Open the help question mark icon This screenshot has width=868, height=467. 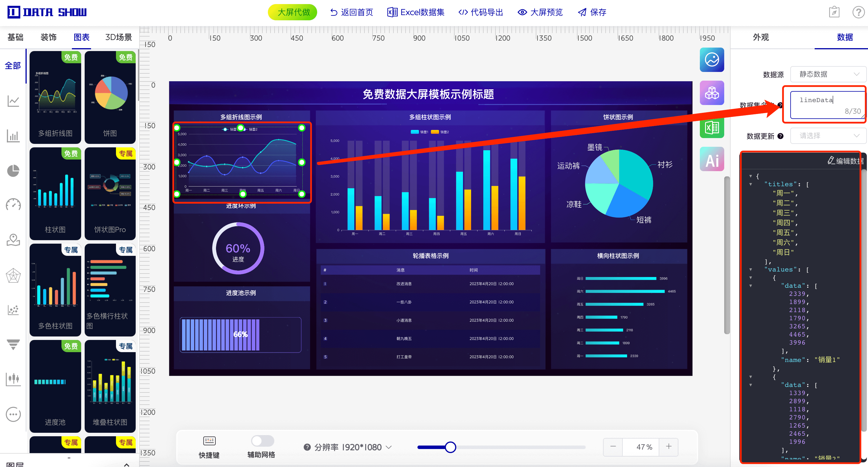[858, 12]
